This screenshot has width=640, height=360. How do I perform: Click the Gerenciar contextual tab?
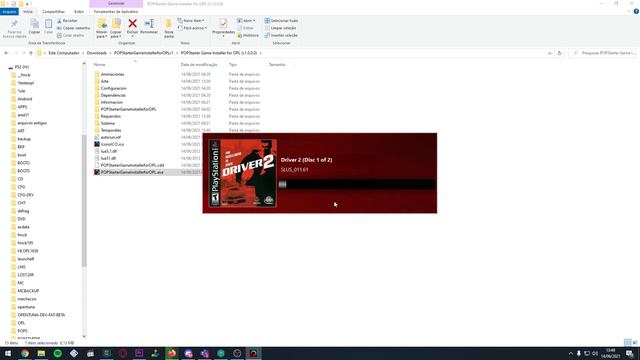(x=116, y=3)
